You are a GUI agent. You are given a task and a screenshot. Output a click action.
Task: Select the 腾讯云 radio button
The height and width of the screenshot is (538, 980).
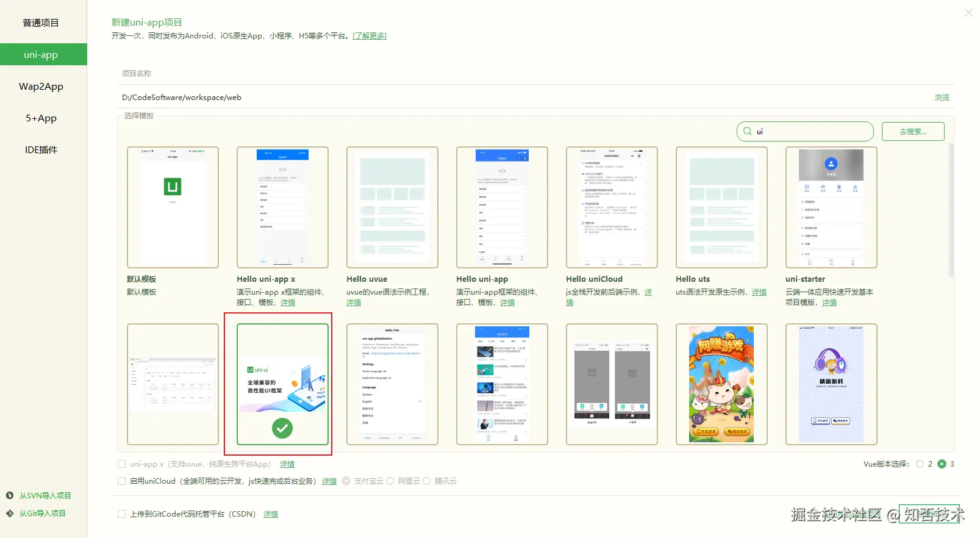click(x=427, y=481)
